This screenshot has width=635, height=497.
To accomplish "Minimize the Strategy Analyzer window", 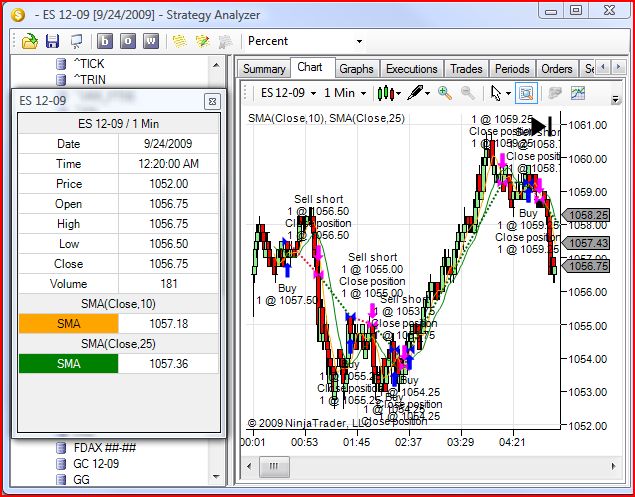I will 551,11.
